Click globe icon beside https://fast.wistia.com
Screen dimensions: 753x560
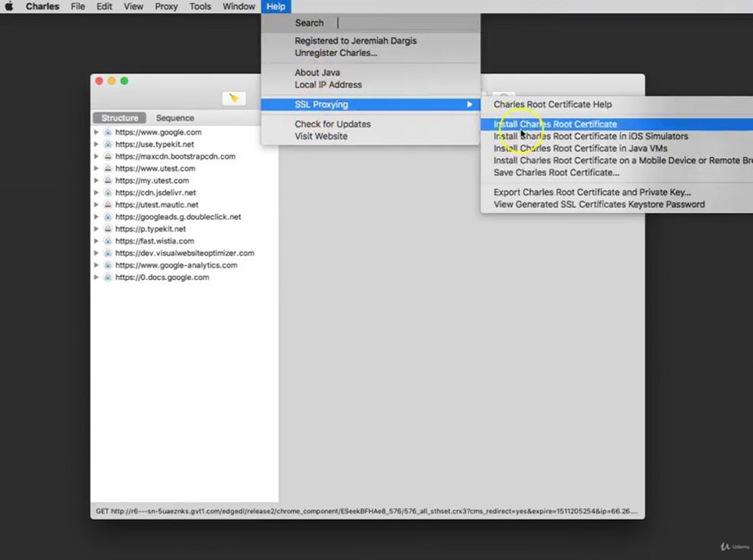(x=108, y=241)
